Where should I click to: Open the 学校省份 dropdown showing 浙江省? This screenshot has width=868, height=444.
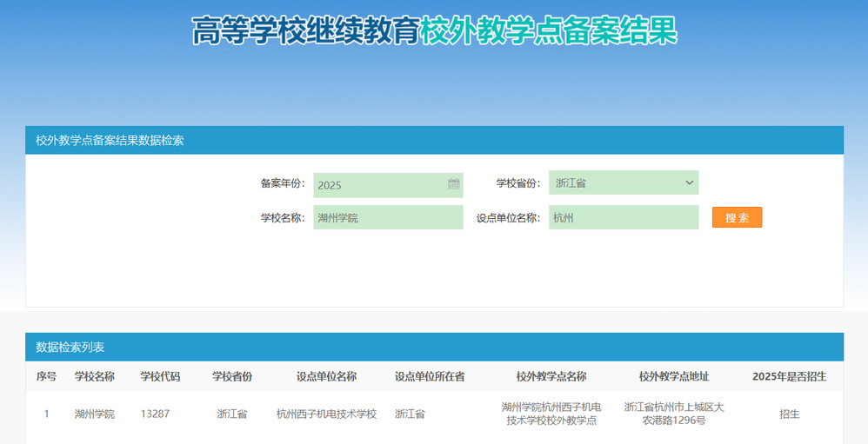coord(623,183)
